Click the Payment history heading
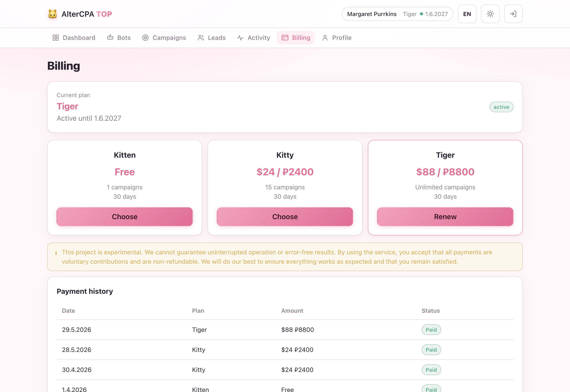Image resolution: width=570 pixels, height=392 pixels. click(85, 291)
